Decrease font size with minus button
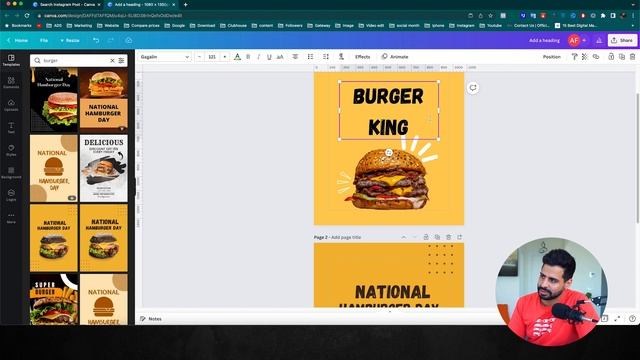The height and width of the screenshot is (360, 640). point(199,57)
